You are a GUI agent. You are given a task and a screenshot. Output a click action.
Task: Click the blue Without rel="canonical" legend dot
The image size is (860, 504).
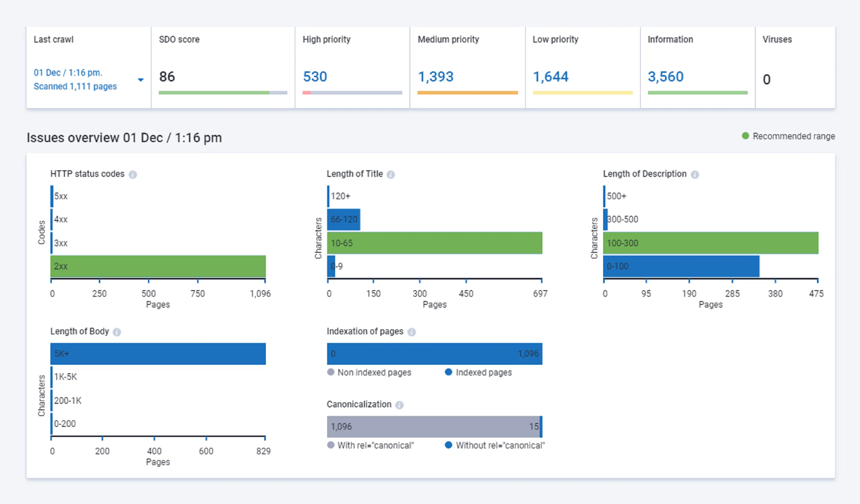[448, 445]
